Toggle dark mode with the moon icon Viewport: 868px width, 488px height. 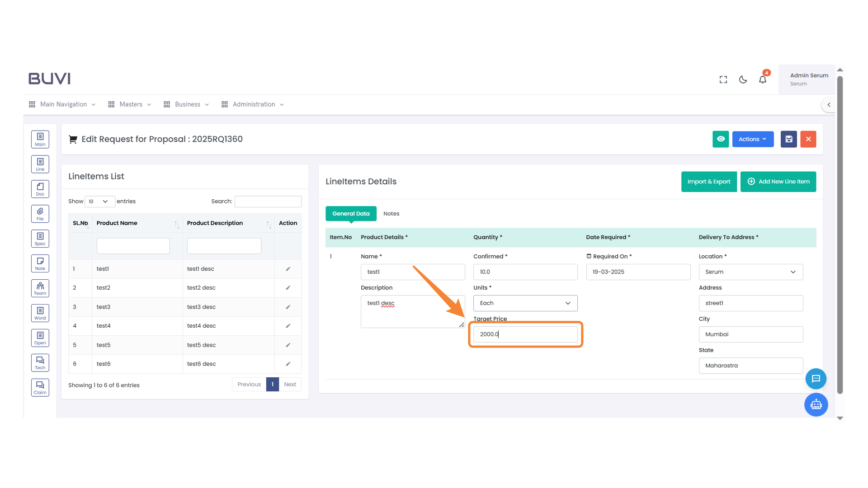(743, 79)
